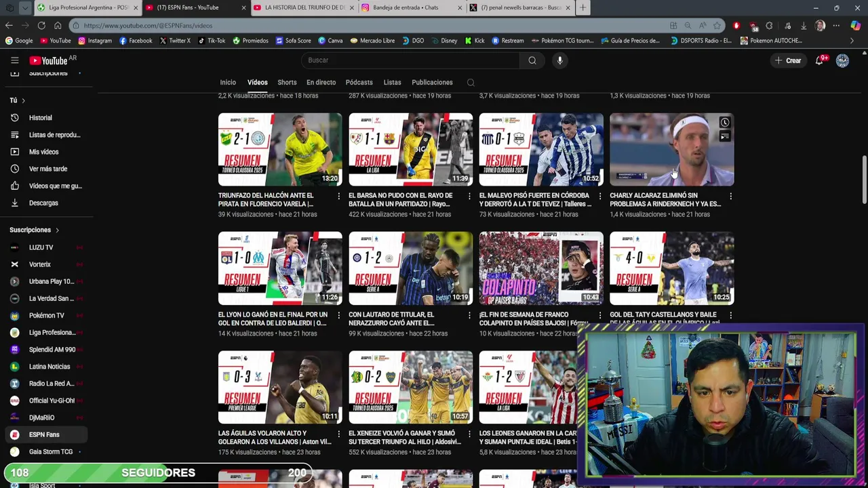Viewport: 868px width, 488px height.
Task: Open the notifications bell
Action: pyautogui.click(x=820, y=60)
